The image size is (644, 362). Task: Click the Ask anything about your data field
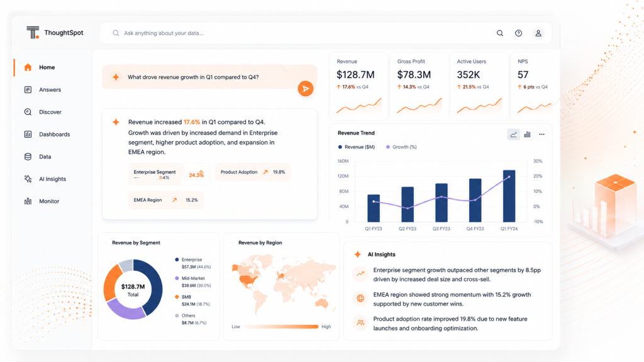(296, 33)
